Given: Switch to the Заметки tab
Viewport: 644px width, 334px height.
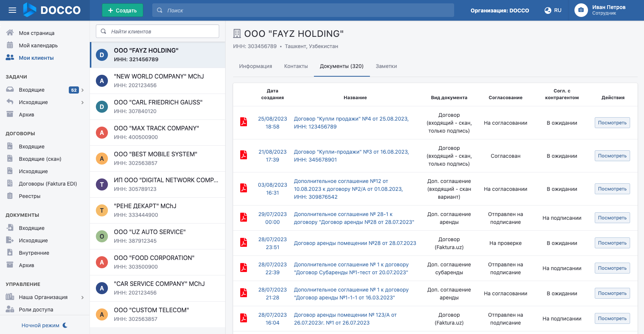Looking at the screenshot, I should pos(386,66).
